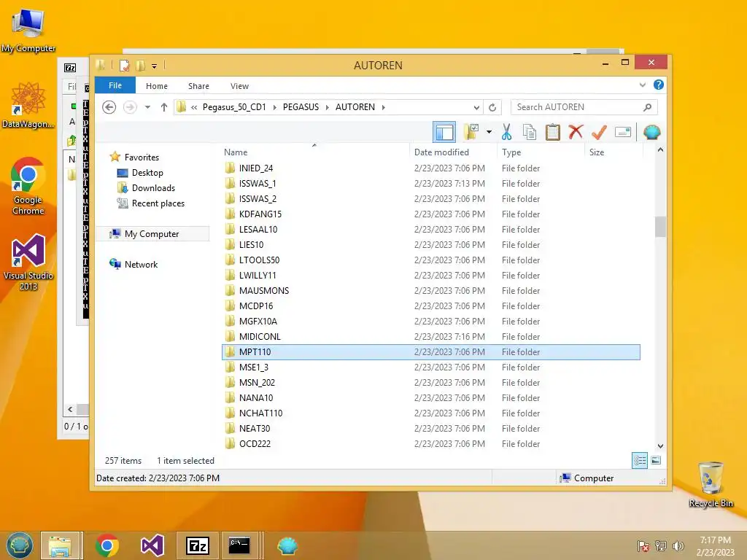Click the Start orb on the taskbar
The image size is (747, 560).
19,545
